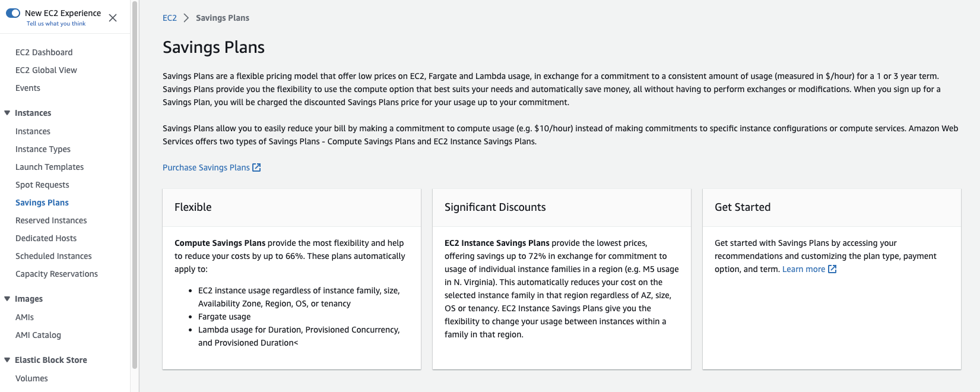View Reserved Instances from sidebar

51,220
